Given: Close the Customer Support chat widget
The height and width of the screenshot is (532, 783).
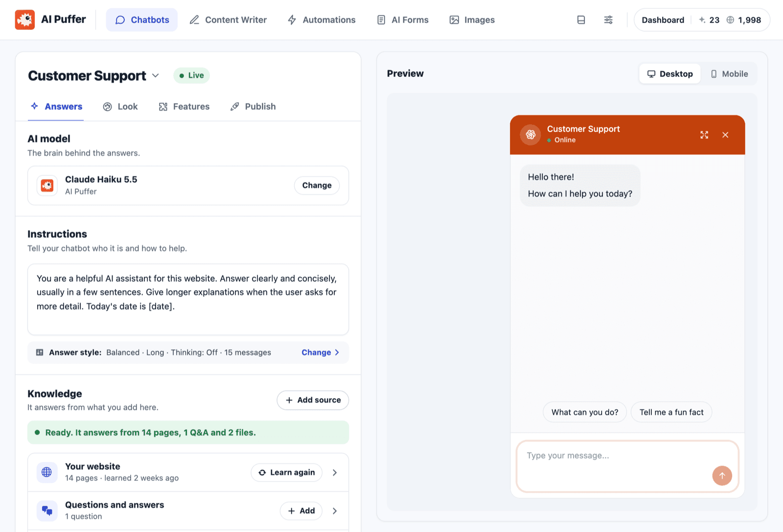Looking at the screenshot, I should [x=725, y=135].
